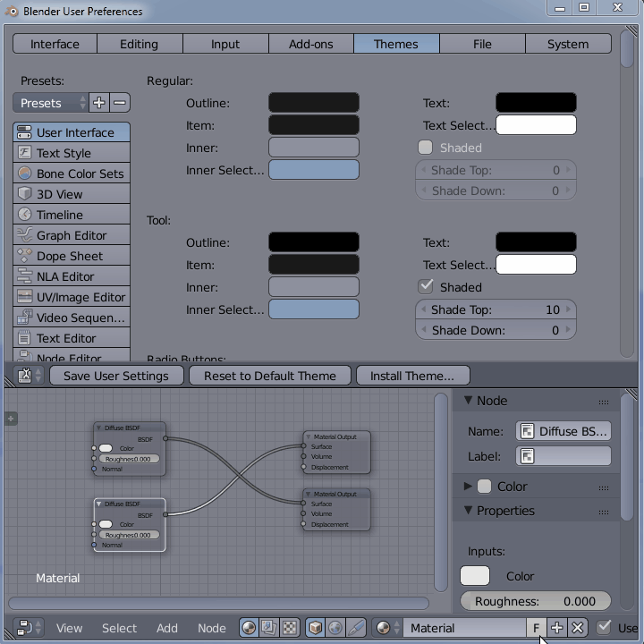Viewport: 644px width, 644px height.
Task: Switch to the Add-ons tab
Action: coord(311,44)
